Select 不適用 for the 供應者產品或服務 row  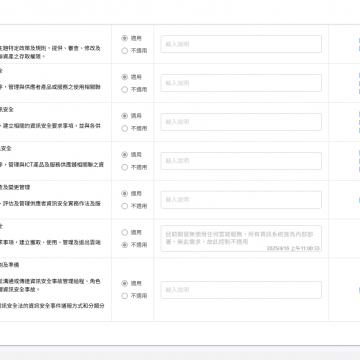click(x=125, y=90)
